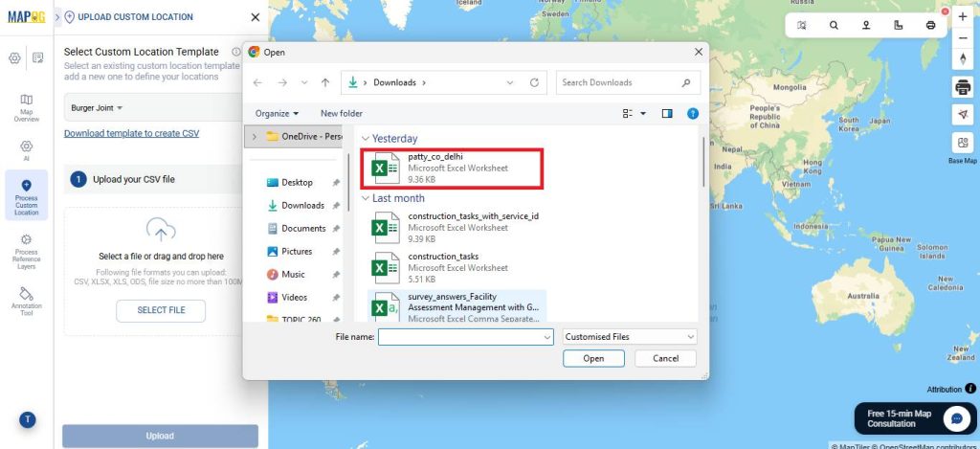The image size is (980, 449).
Task: Select the survey_answers_Facility CSV file
Action: (457, 307)
